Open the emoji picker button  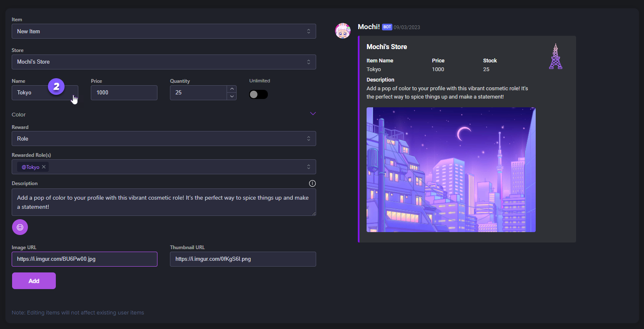[x=20, y=227]
